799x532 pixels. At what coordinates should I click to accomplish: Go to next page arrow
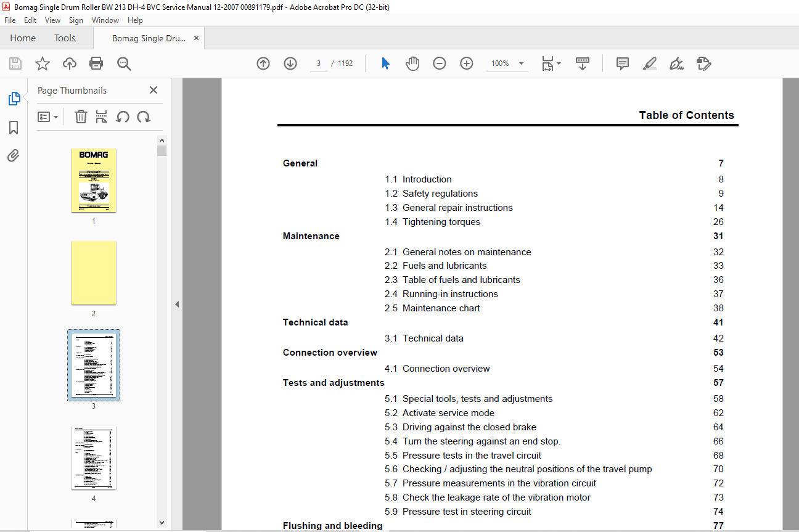tap(290, 63)
